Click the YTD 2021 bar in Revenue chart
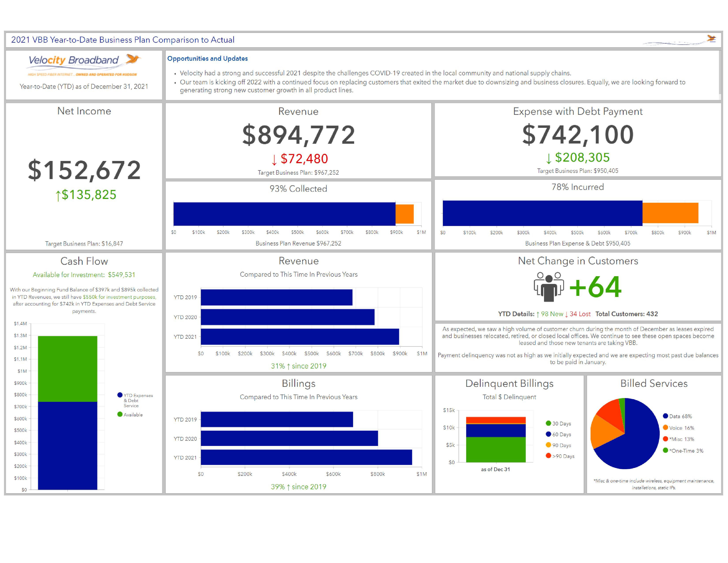 tap(300, 336)
